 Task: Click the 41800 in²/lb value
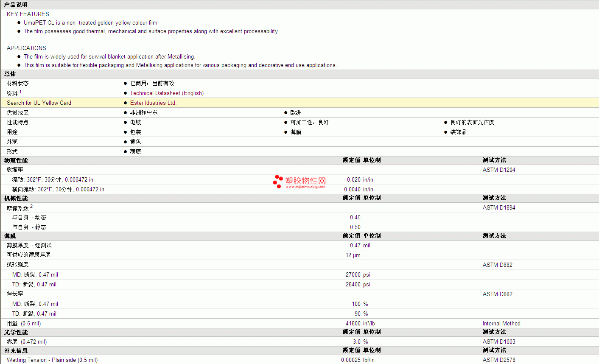pyautogui.click(x=360, y=323)
